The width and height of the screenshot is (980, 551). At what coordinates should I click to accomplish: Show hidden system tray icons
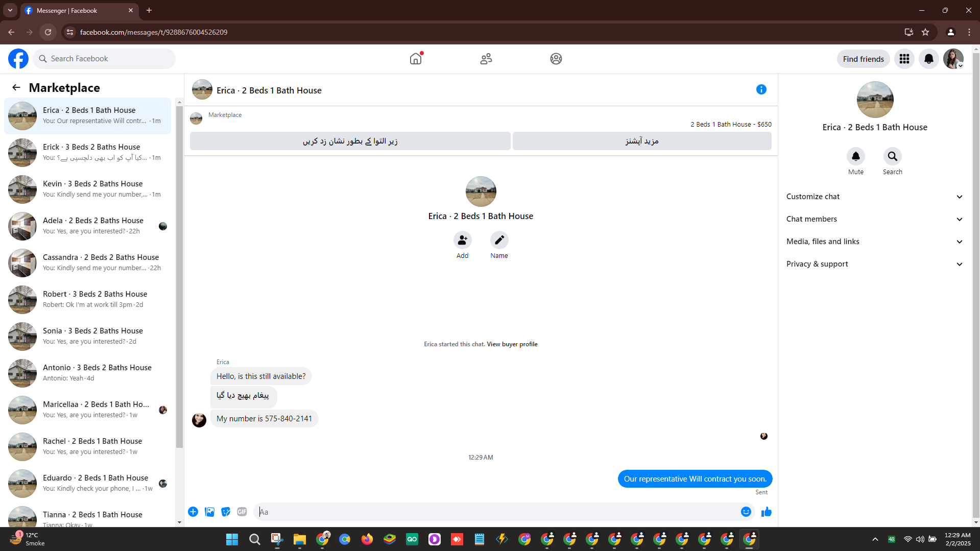[875, 539]
